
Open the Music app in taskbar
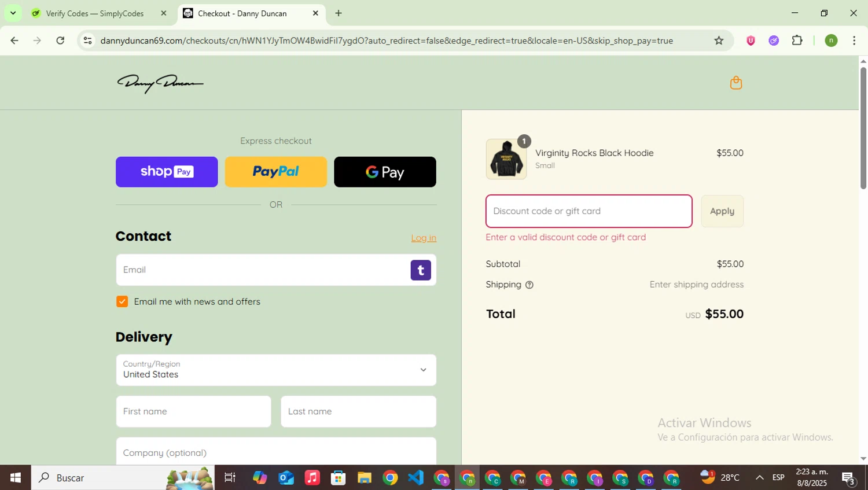pos(312,478)
